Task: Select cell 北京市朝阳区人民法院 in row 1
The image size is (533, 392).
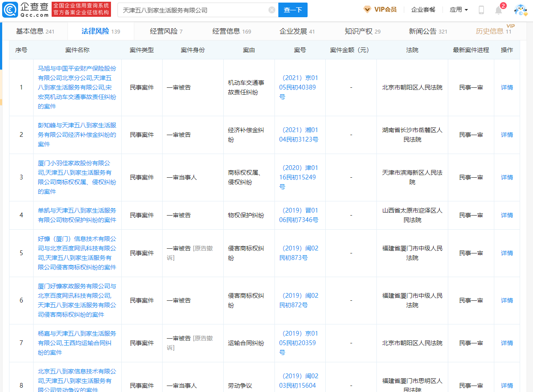Action: click(x=412, y=87)
